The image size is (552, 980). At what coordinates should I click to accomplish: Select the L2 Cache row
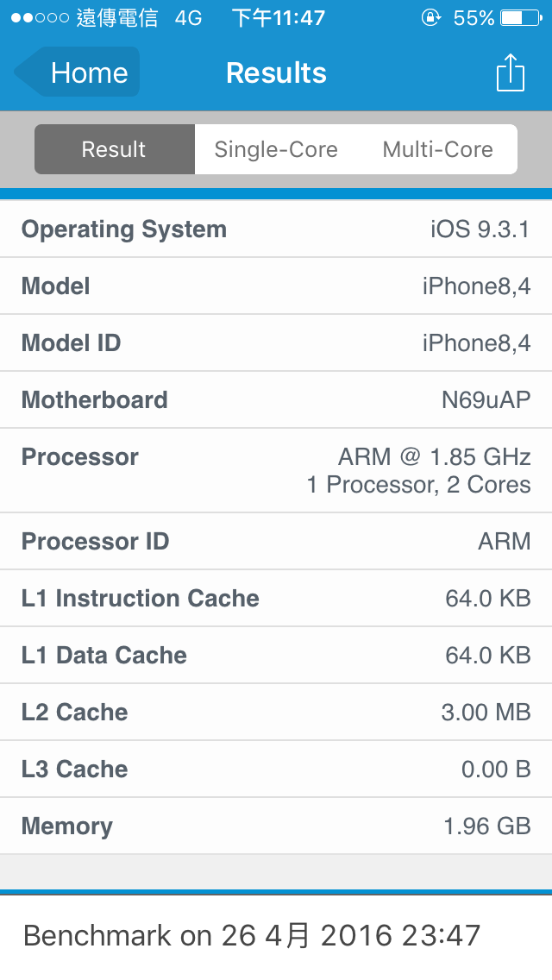coord(276,712)
